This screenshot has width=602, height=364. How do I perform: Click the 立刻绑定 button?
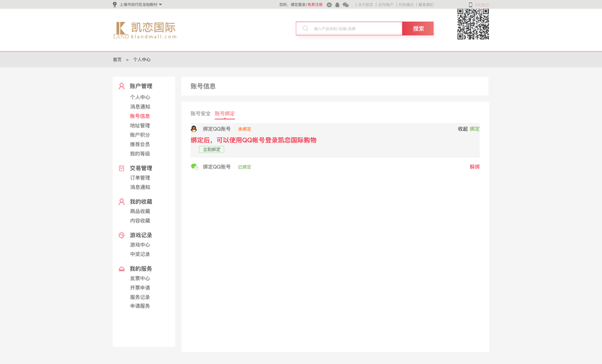click(211, 149)
